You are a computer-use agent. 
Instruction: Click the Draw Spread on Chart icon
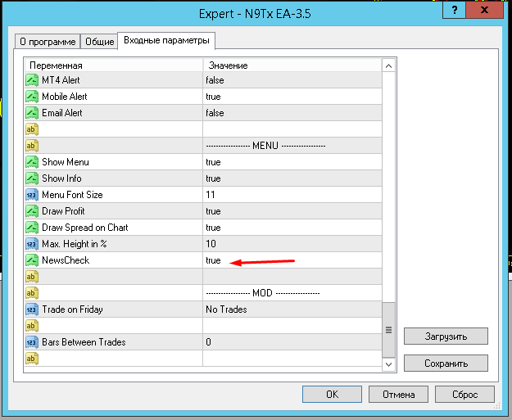point(32,228)
